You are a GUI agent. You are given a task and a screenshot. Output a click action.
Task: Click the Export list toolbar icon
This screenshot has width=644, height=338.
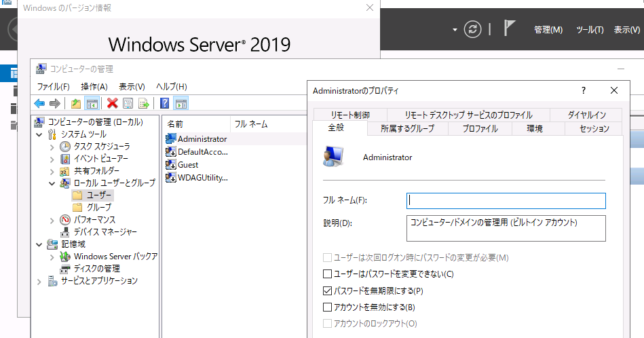click(143, 103)
